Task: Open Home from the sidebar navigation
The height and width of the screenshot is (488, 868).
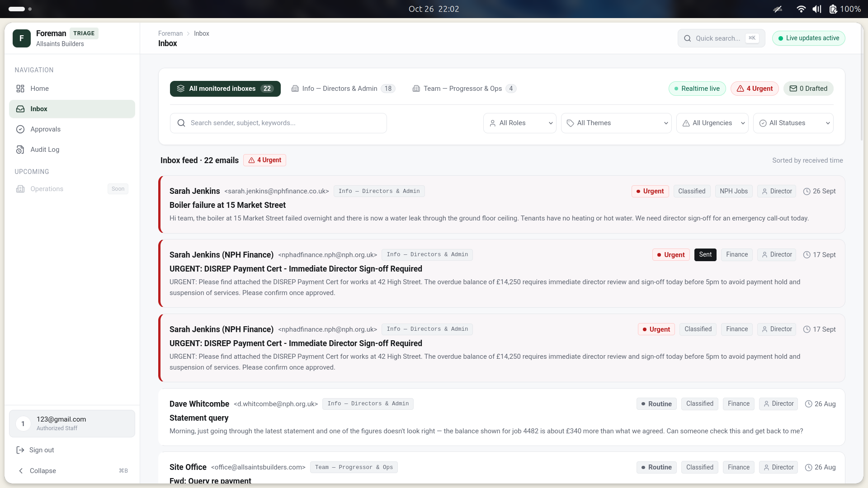Action: [72, 89]
